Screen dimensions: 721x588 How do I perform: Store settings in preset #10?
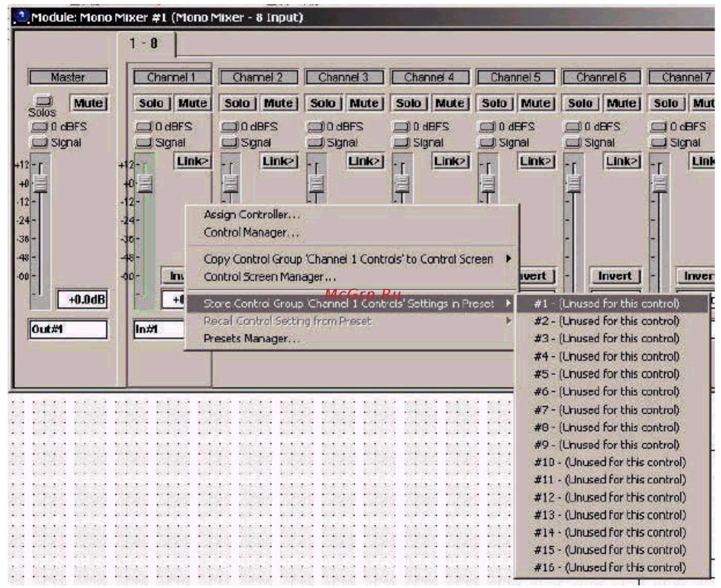point(612,462)
